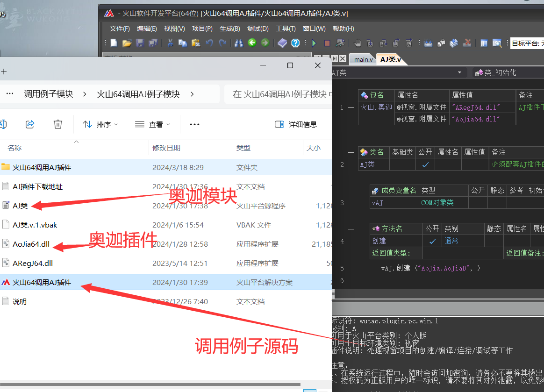544x392 pixels.
Task: Toggle the 公开 checkmark for AJ类
Action: [x=425, y=164]
